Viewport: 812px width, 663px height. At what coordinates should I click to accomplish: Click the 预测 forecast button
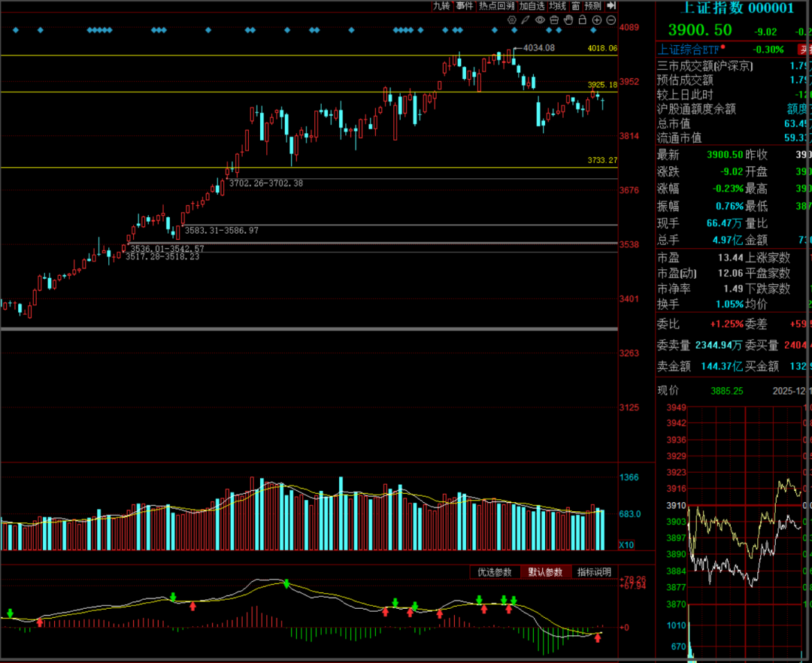coord(593,6)
